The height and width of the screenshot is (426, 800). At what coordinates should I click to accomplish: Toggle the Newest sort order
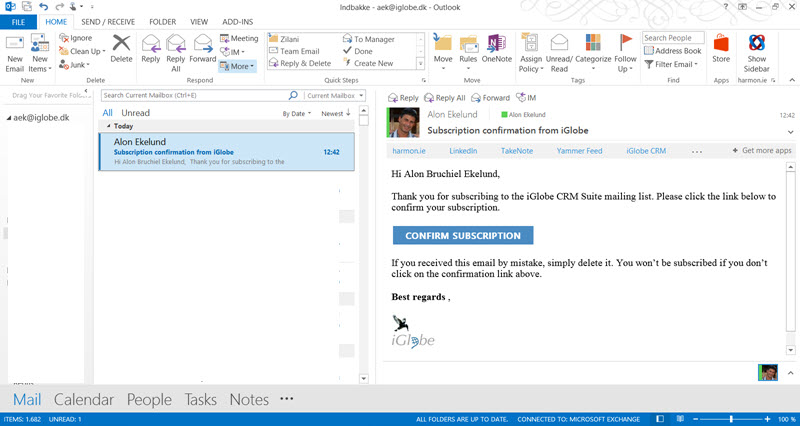pyautogui.click(x=336, y=113)
